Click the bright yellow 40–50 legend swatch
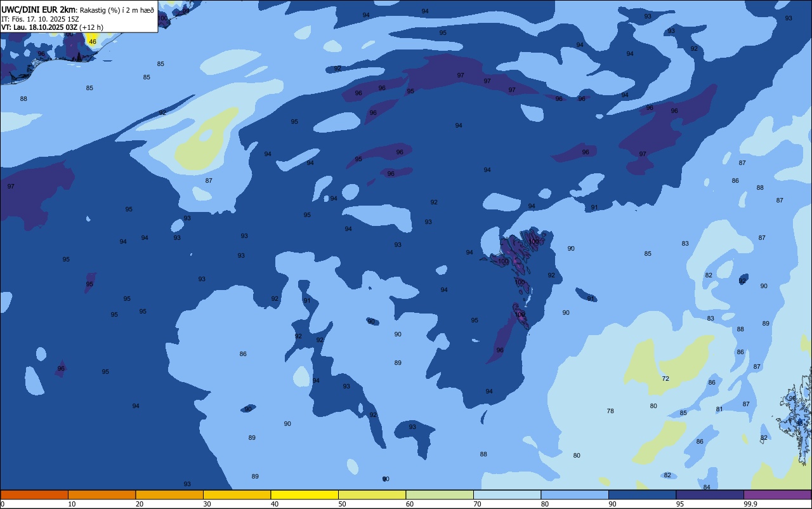This screenshot has height=509, width=812. pyautogui.click(x=304, y=494)
